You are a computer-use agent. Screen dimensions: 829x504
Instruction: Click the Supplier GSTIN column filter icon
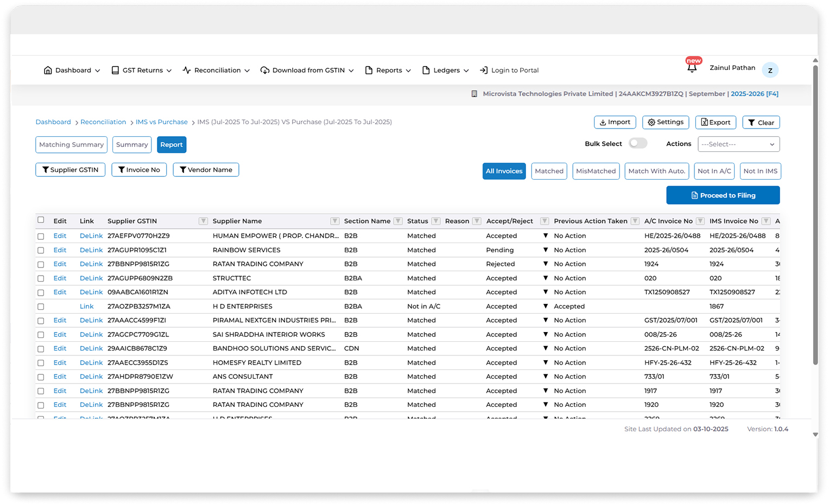pos(203,221)
